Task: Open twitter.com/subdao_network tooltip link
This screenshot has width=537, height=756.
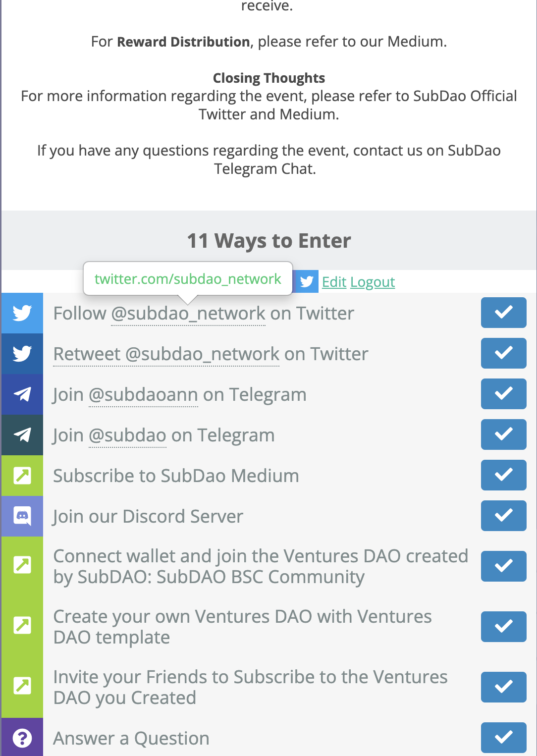Action: click(188, 279)
